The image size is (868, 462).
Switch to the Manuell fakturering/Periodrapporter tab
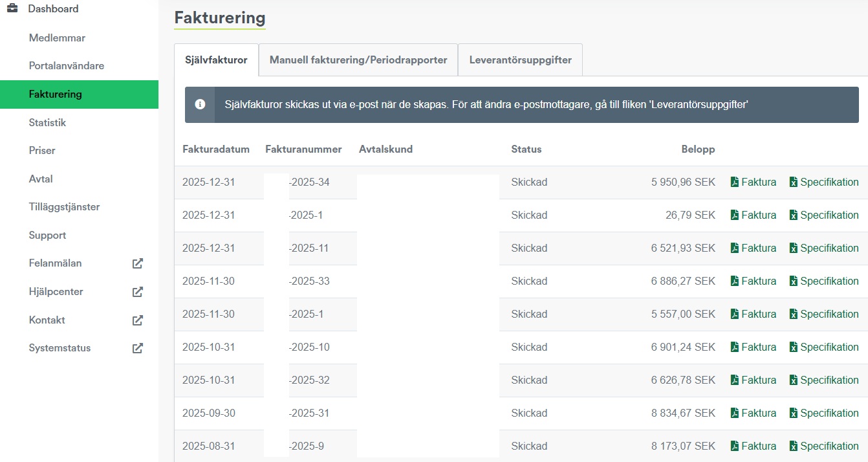click(358, 60)
